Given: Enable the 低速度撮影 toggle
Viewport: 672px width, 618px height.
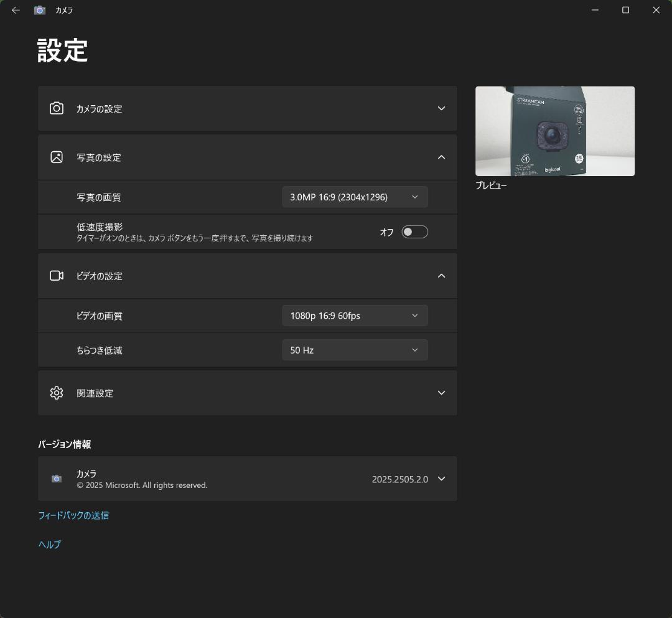Looking at the screenshot, I should point(414,232).
